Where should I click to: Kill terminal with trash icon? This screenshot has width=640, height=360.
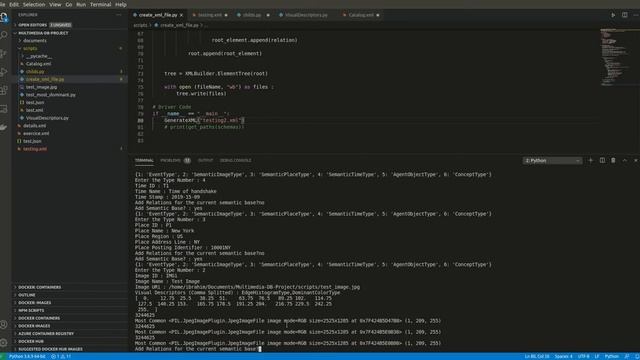(x=613, y=160)
